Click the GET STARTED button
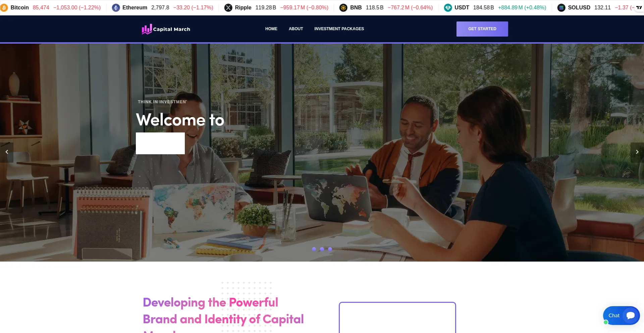644x333 pixels. (482, 29)
